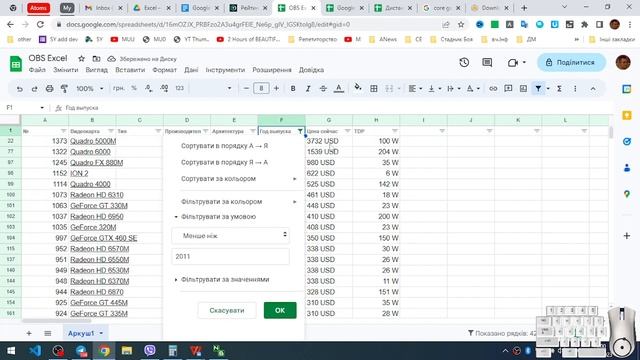Open the GeForce GTX 460 SE link
This screenshot has height=360, width=640.
104,238
